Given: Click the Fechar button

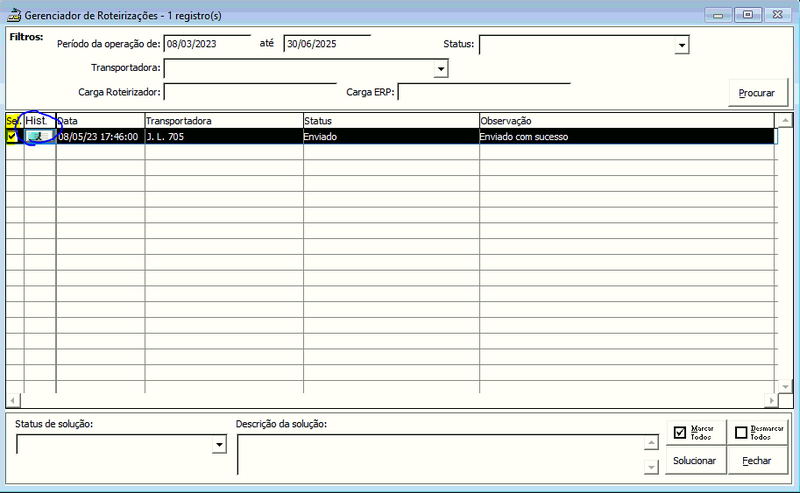Looking at the screenshot, I should (758, 460).
